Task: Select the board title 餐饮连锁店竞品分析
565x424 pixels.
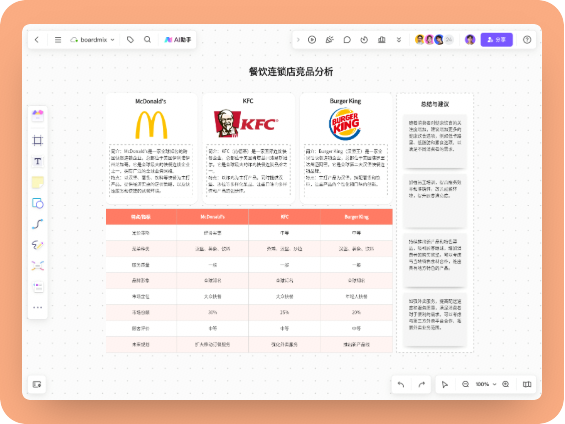Action: [291, 72]
